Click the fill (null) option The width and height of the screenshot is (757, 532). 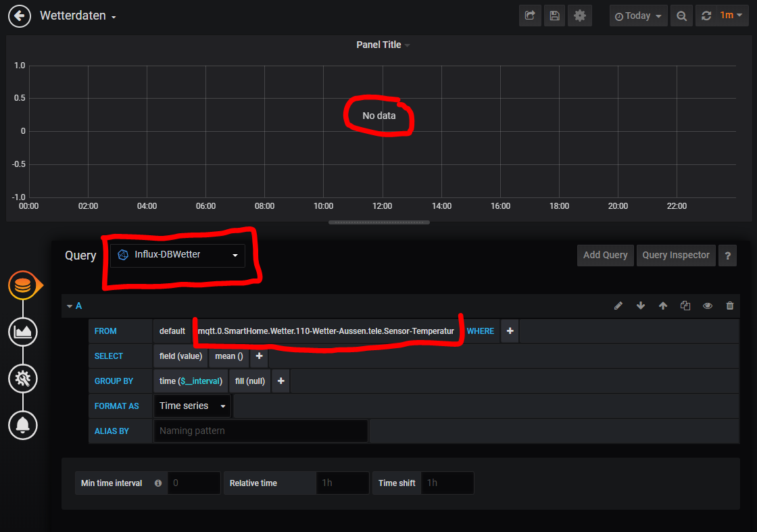point(250,381)
